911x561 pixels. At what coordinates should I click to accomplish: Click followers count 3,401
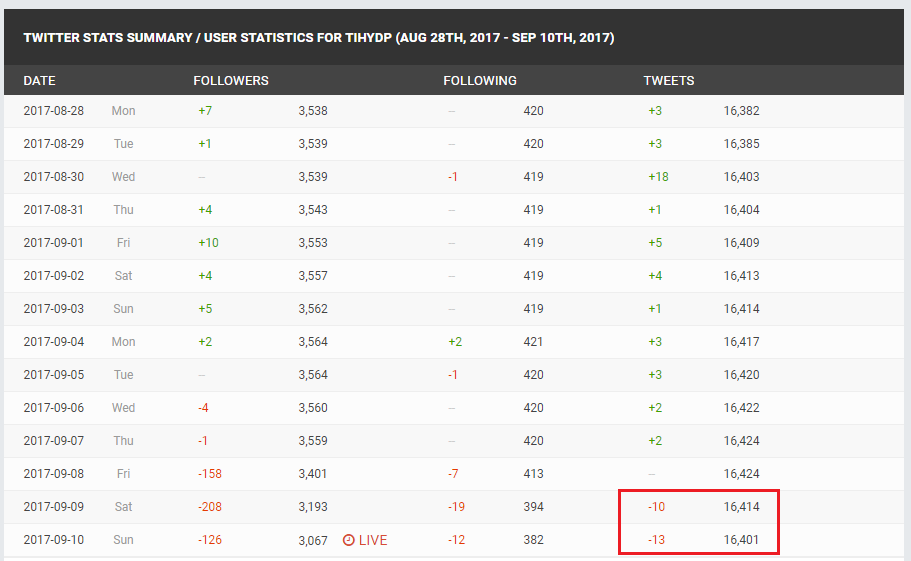(x=313, y=474)
